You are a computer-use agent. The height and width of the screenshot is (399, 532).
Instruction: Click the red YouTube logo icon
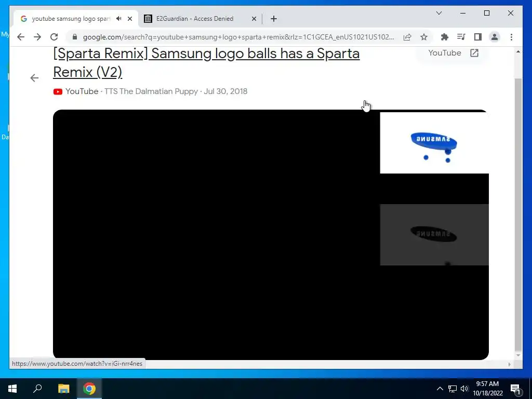pos(58,91)
